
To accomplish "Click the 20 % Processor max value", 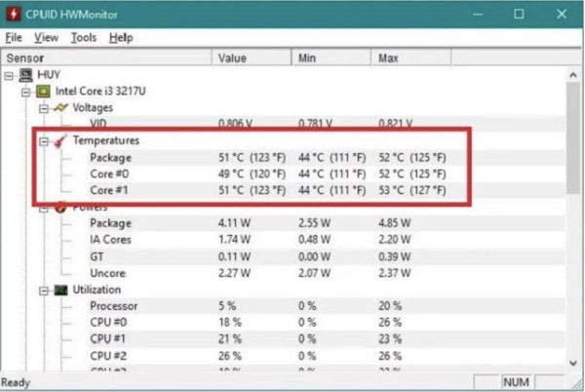I will [x=390, y=306].
